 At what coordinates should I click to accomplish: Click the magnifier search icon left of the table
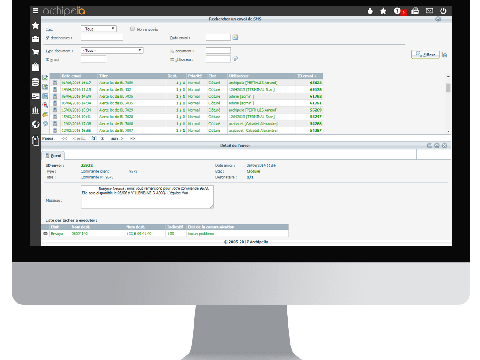(x=45, y=105)
